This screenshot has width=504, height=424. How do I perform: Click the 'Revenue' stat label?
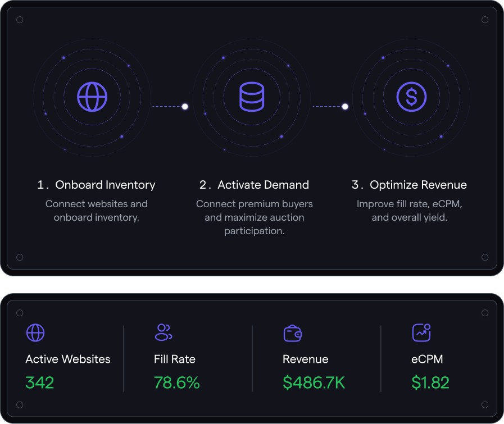[305, 359]
